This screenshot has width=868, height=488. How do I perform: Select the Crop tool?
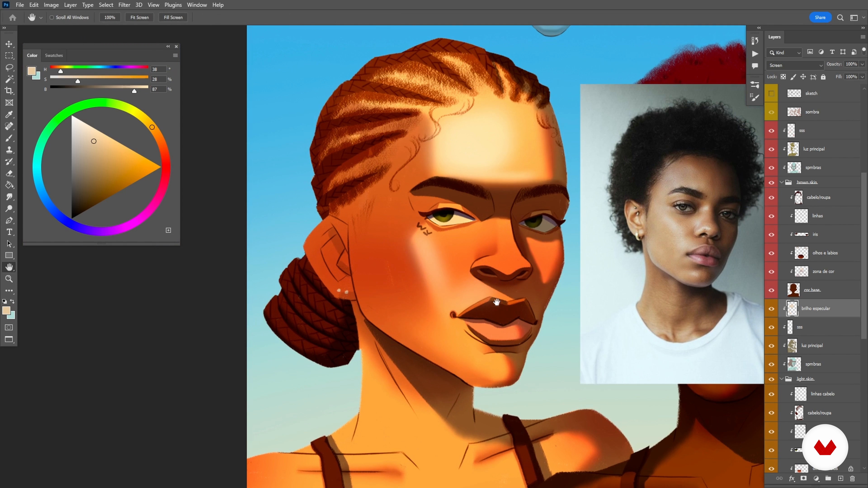pyautogui.click(x=9, y=91)
